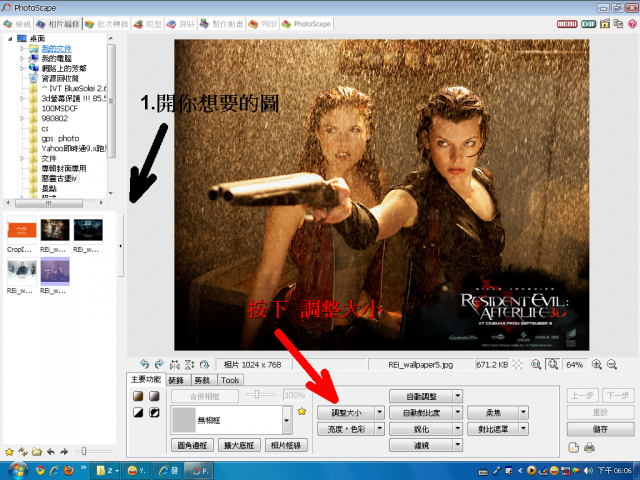Open 無相框 frame selection dropdown
The height and width of the screenshot is (480, 640).
coord(287,420)
